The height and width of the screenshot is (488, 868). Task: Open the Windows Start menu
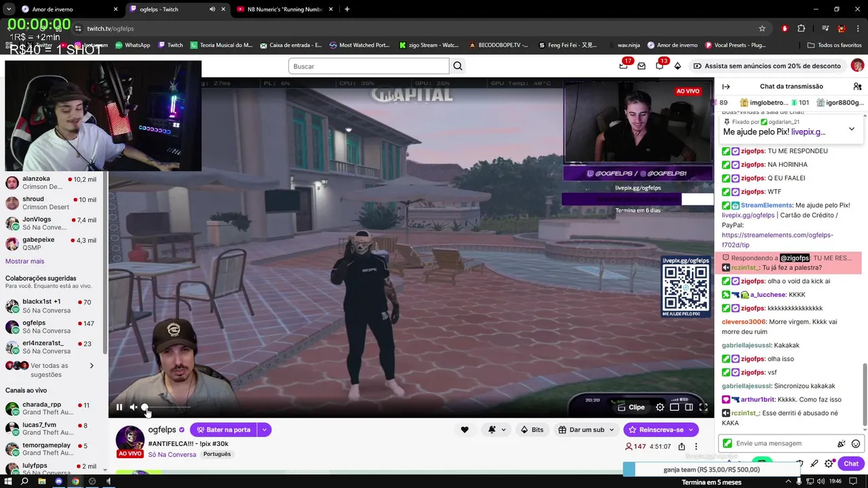click(8, 481)
